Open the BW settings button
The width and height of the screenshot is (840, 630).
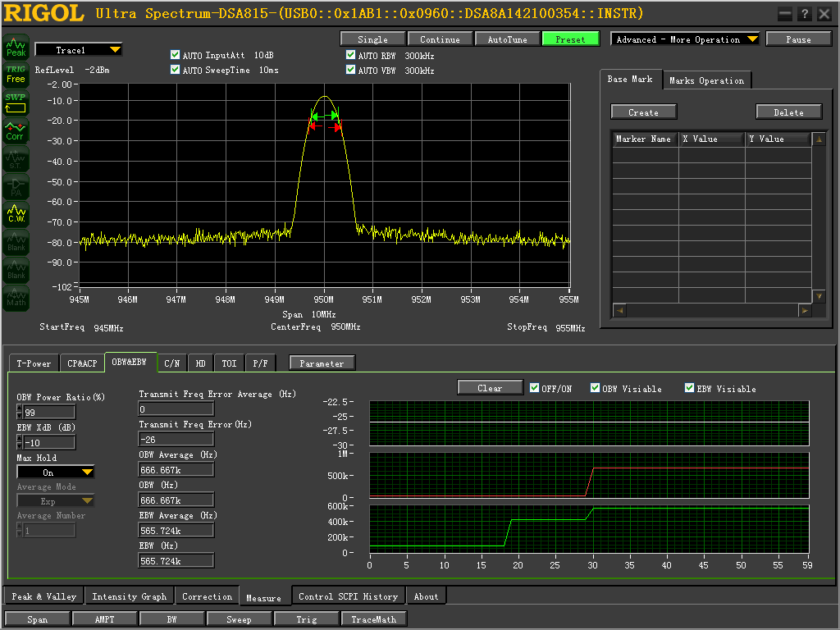(171, 619)
